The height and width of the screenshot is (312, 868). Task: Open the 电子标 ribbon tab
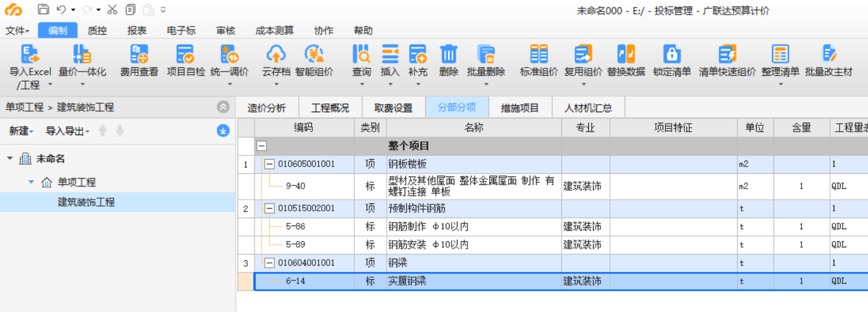pyautogui.click(x=181, y=31)
